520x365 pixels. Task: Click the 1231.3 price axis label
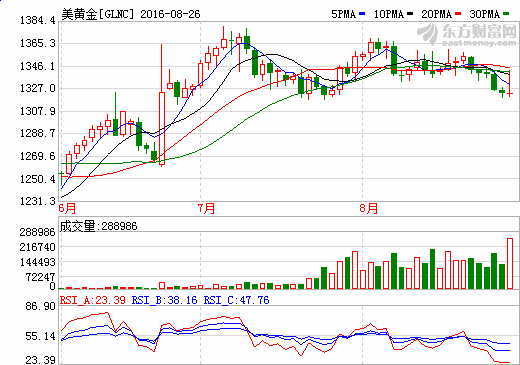[38, 201]
